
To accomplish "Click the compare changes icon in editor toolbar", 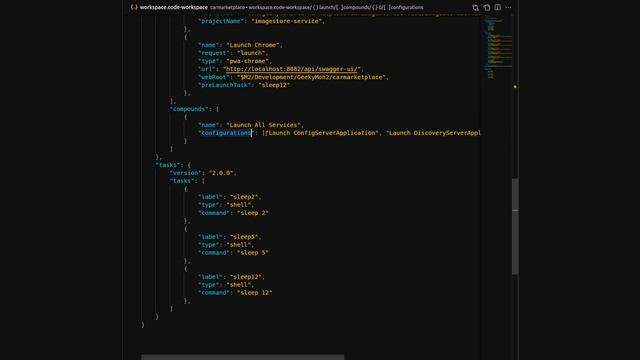I will pyautogui.click(x=476, y=7).
